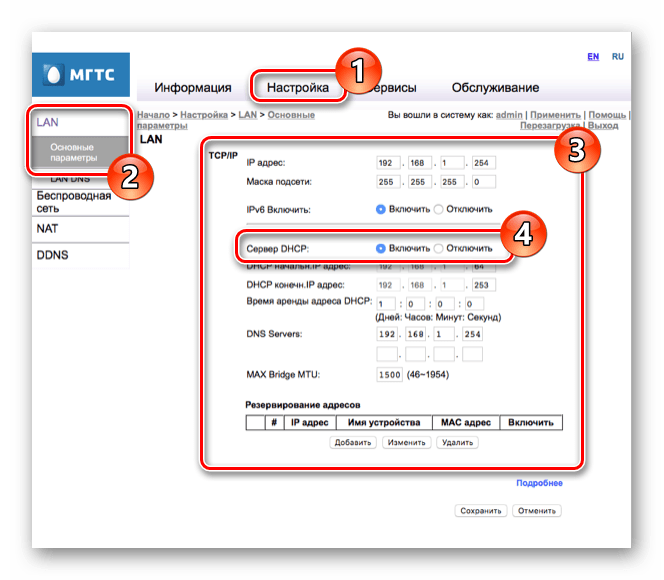Click the Настройка breadcrumb link
Viewport: 664px width, 580px height.
tap(204, 115)
